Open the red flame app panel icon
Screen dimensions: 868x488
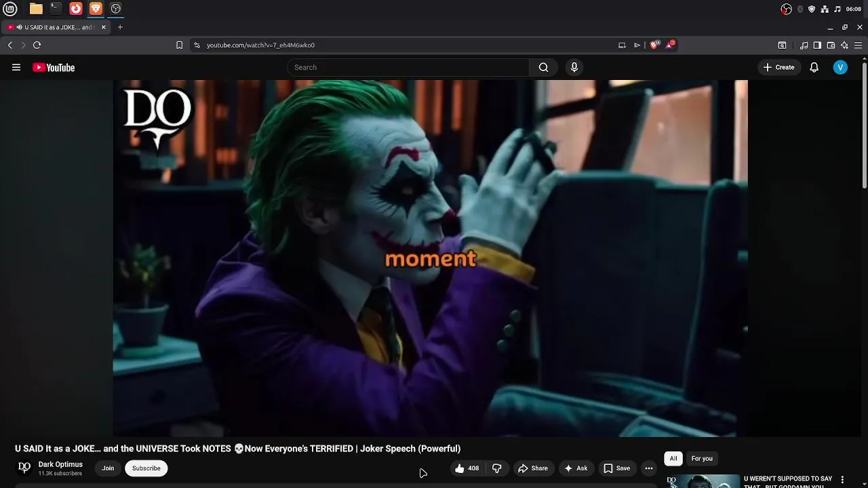[76, 9]
